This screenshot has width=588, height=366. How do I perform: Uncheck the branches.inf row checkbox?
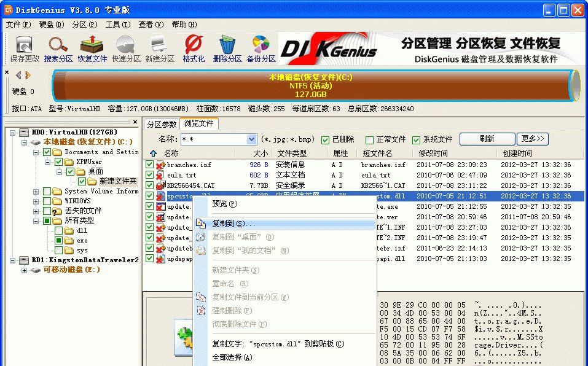coord(150,165)
